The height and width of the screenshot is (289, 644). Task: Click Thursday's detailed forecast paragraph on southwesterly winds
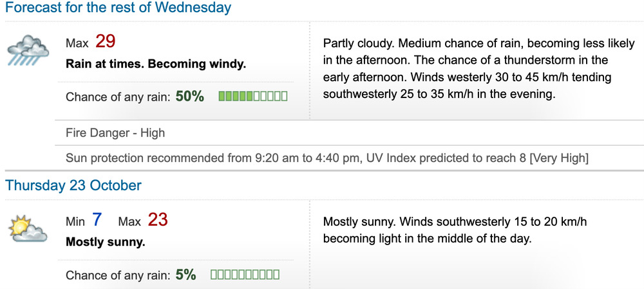point(455,230)
